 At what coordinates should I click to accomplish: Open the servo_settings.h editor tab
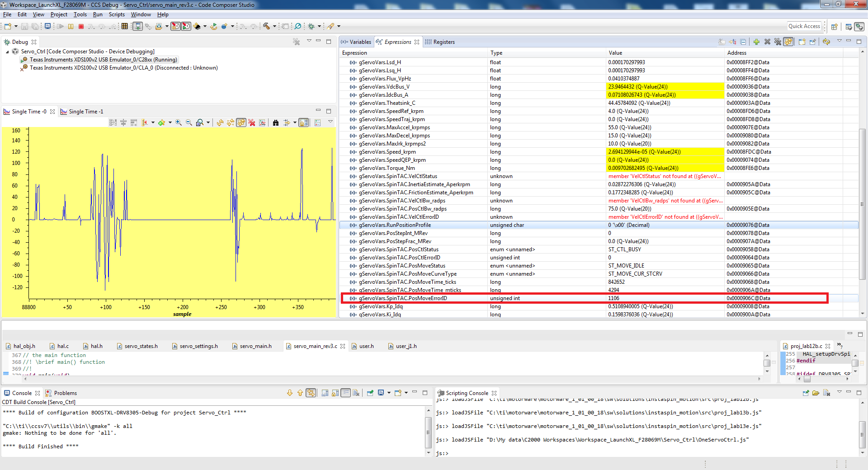(x=198, y=346)
